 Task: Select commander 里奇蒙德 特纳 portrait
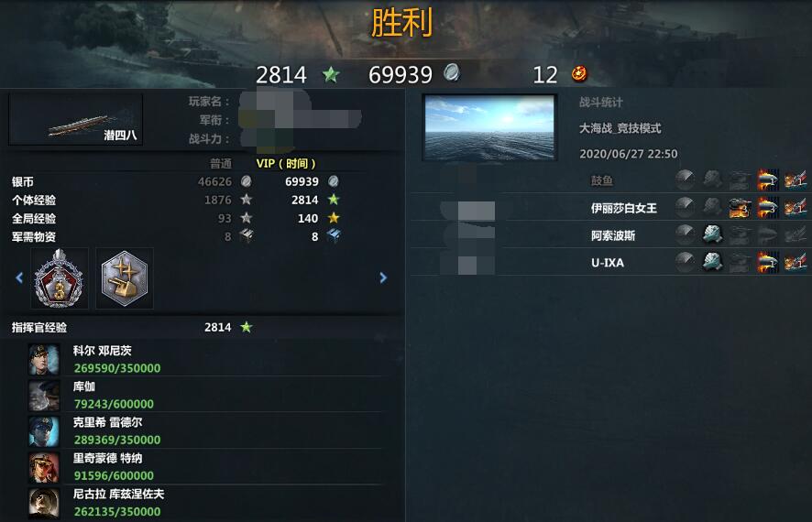point(44,467)
